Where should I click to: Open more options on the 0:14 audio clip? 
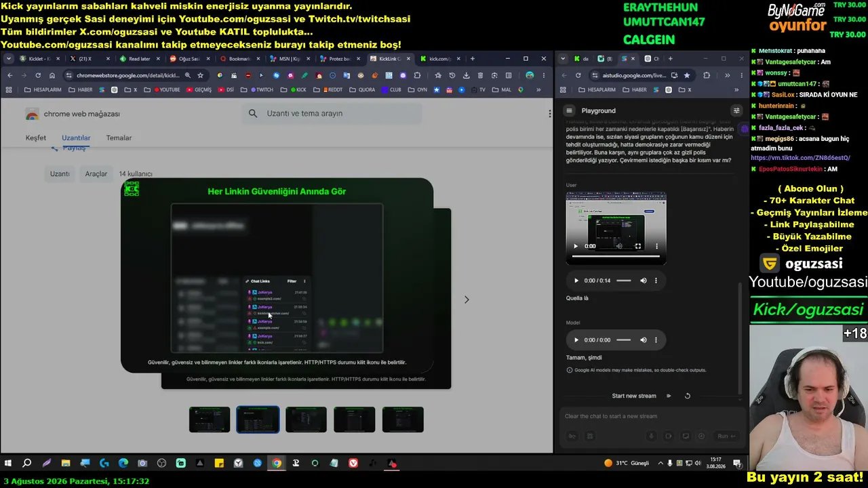tap(656, 281)
